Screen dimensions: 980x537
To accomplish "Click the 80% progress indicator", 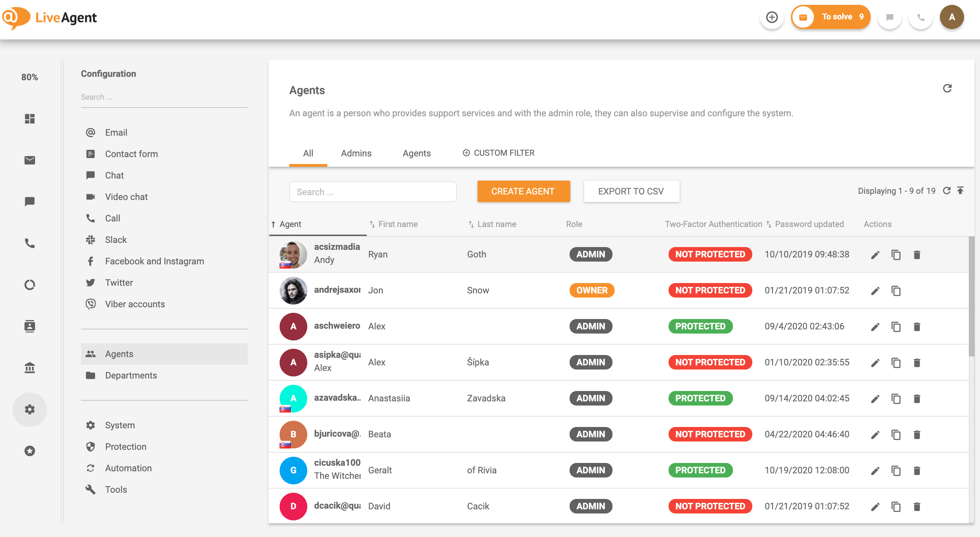I will click(30, 77).
